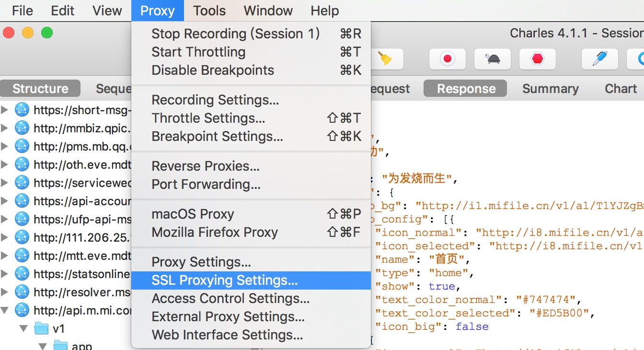Open Access Control Settings menu item
Screen dimensions: 644x350
click(x=251, y=298)
